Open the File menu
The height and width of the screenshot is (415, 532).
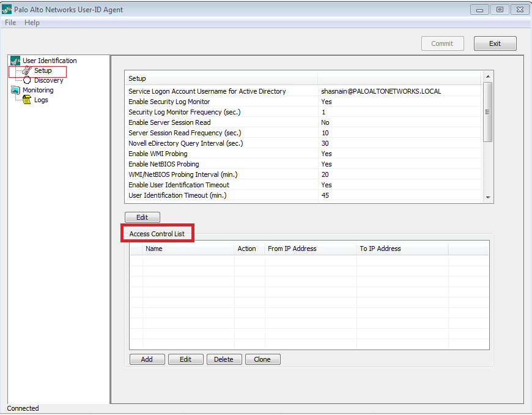(10, 23)
